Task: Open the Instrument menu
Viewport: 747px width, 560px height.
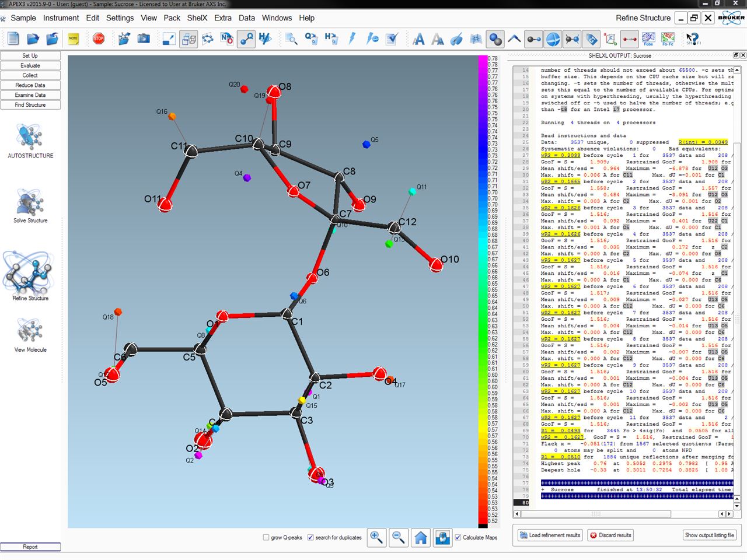Action: tap(61, 18)
